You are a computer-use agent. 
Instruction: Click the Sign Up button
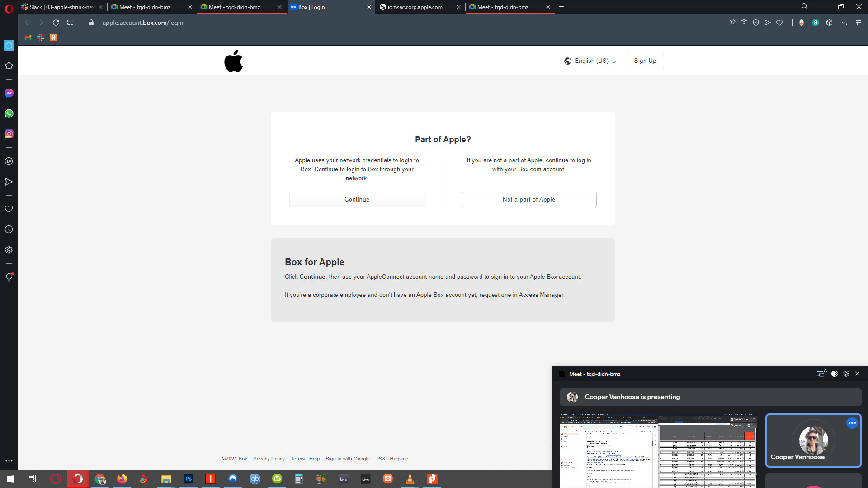[645, 61]
